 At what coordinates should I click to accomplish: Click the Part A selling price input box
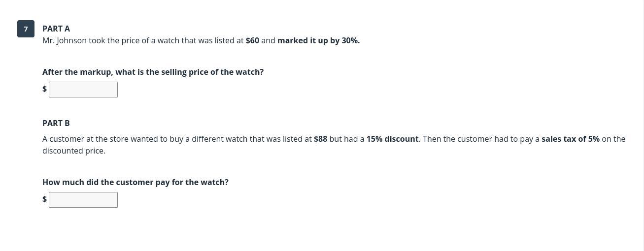83,90
